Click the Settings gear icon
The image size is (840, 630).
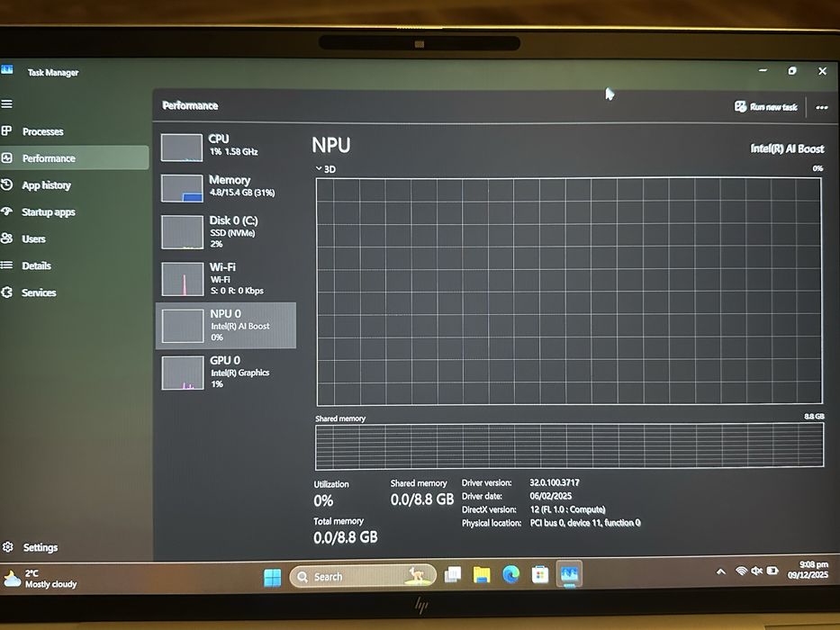coord(7,547)
